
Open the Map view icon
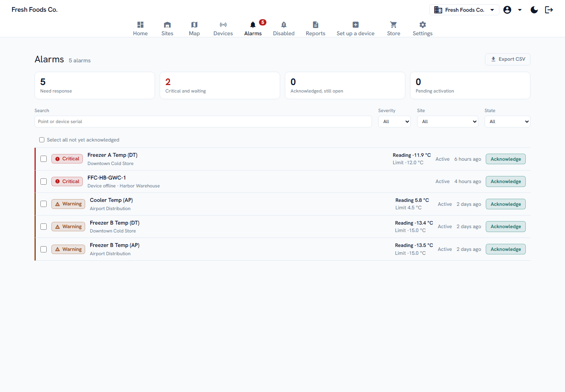click(194, 25)
